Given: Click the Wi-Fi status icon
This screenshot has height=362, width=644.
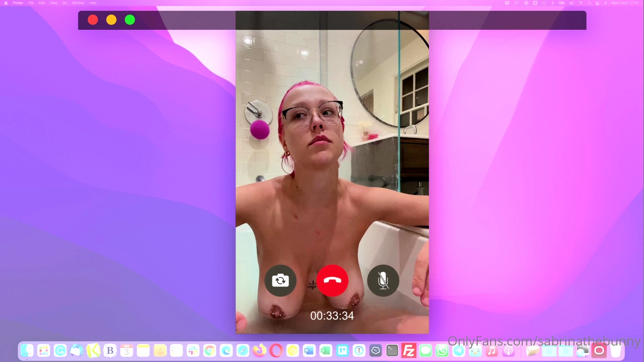Looking at the screenshot, I should coord(581,3).
